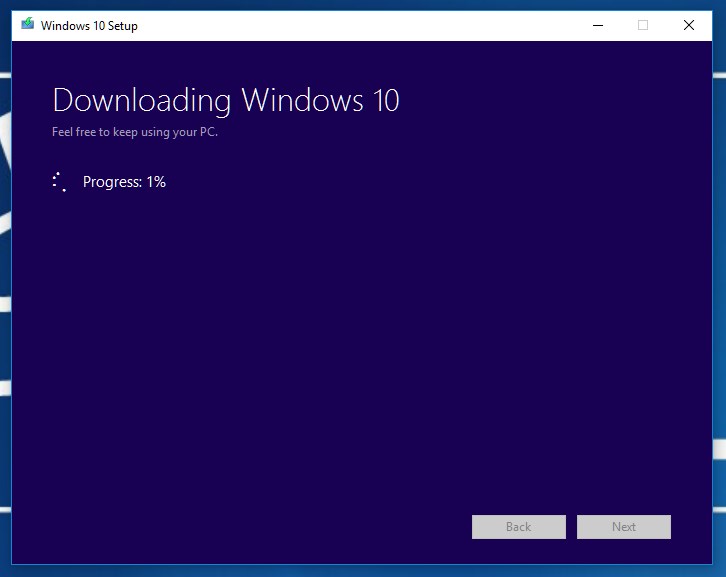Click the Windows 10 Setup title bar icon
Image resolution: width=726 pixels, height=577 pixels.
[28, 24]
